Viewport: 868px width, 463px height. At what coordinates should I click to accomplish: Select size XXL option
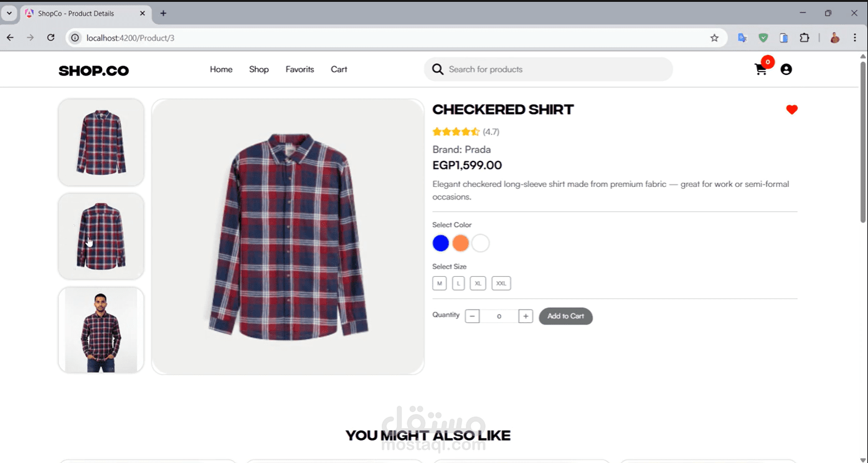(x=501, y=284)
